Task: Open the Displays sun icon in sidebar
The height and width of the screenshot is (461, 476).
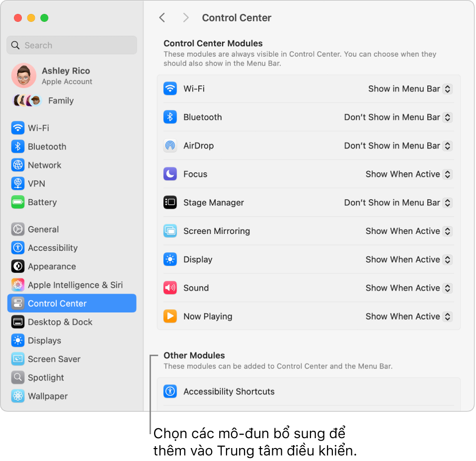Action: pyautogui.click(x=18, y=340)
